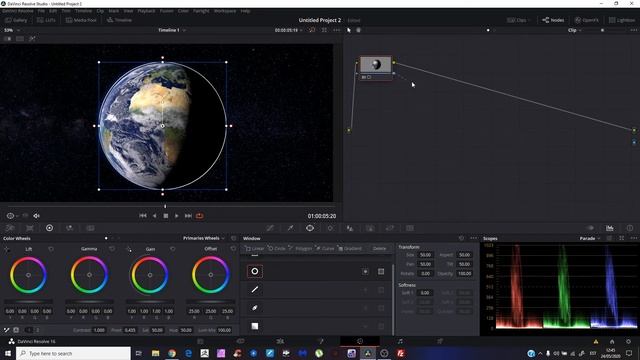The image size is (640, 360).
Task: Open the Edit menu
Action: click(x=53, y=11)
